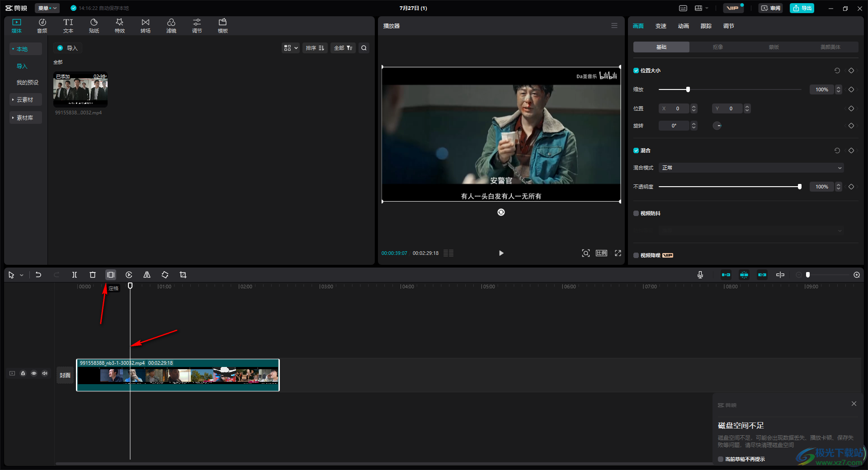Click the rotate icon in timeline toolbar
The height and width of the screenshot is (470, 868).
(165, 275)
